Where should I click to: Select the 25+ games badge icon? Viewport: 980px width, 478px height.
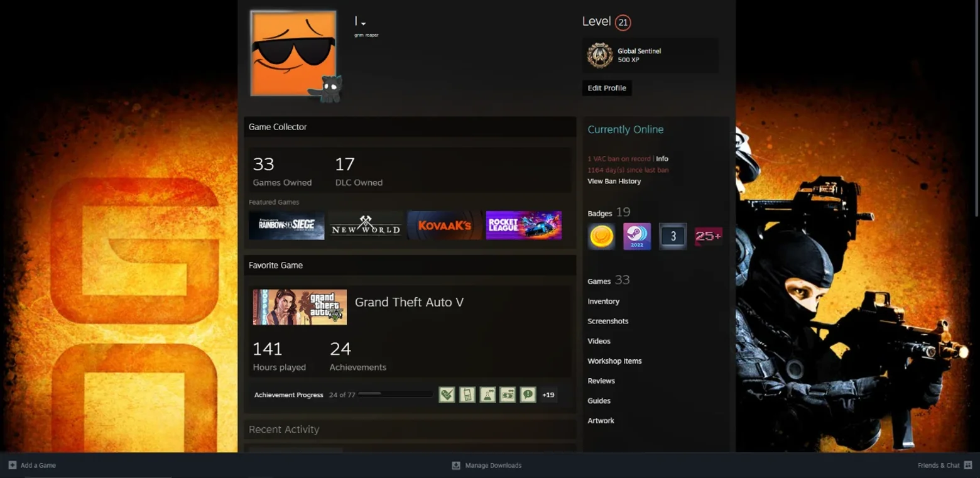coord(708,237)
